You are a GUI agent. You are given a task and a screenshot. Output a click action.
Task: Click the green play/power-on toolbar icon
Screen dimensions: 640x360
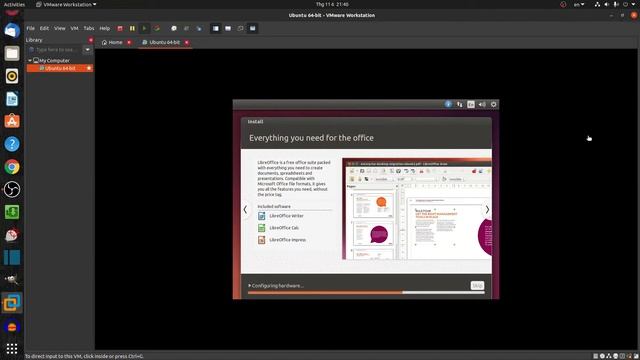[x=144, y=29]
